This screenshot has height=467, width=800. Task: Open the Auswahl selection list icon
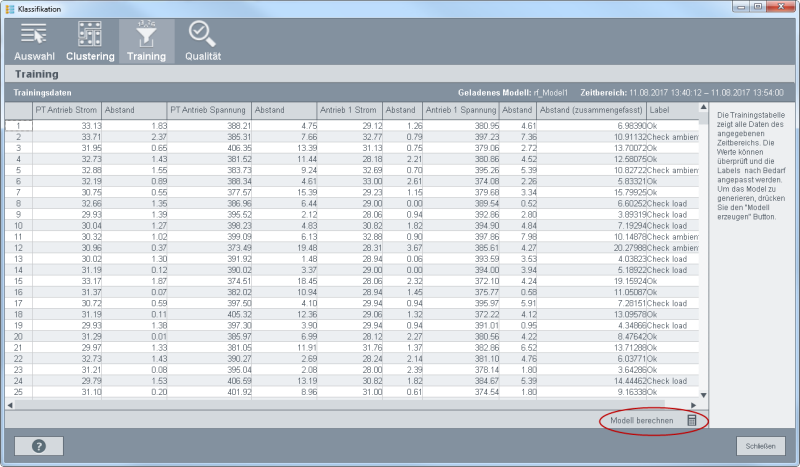[33, 35]
